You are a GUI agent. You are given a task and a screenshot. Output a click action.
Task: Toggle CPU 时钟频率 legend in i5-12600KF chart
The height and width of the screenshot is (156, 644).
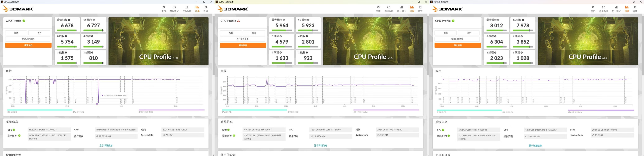point(601,111)
